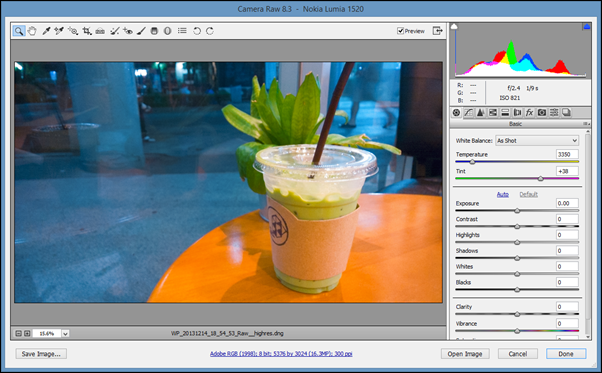Click the Exposure slider handle
The image size is (602, 373).
517,211
